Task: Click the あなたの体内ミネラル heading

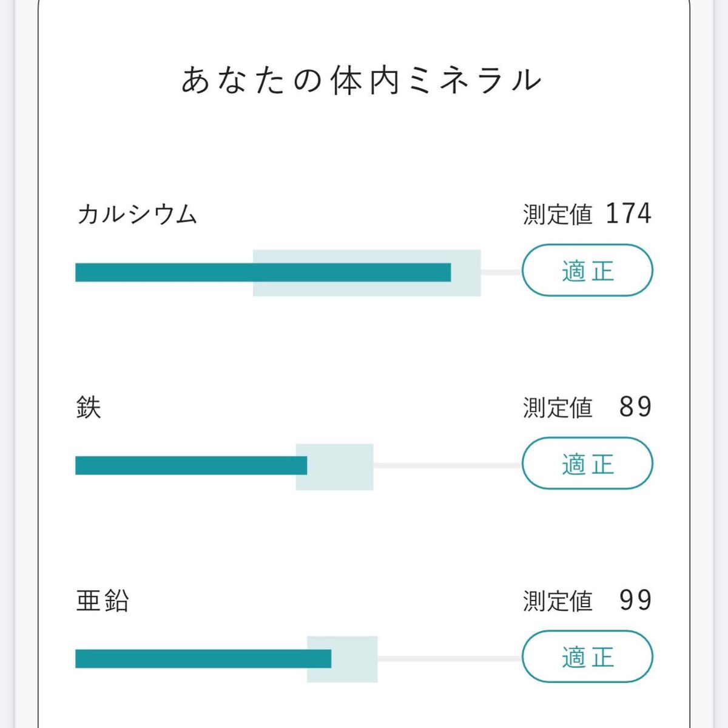Action: click(x=362, y=81)
